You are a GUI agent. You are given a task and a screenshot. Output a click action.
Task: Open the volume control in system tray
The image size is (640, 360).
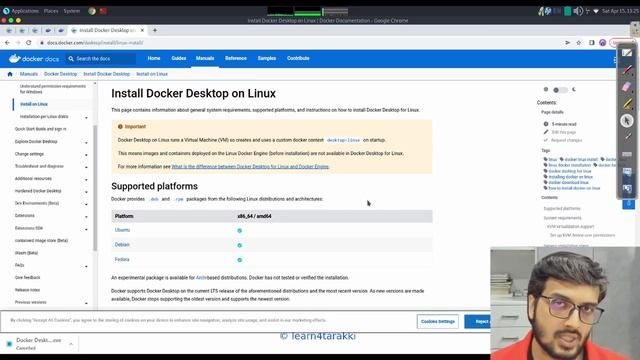click(x=578, y=11)
